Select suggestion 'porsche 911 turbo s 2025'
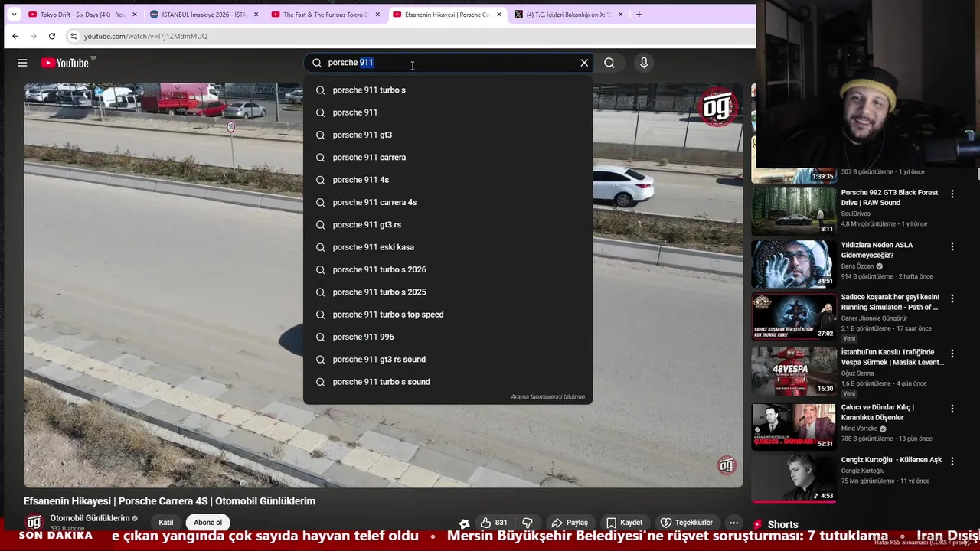The width and height of the screenshot is (980, 551). coord(448,292)
